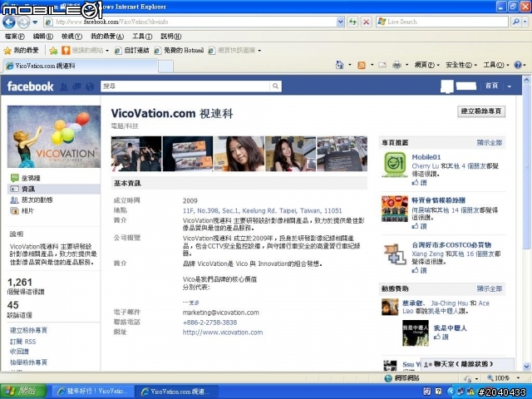Open the 檢視(V) View menu
Viewport: 532px width, 399px height.
[71, 37]
